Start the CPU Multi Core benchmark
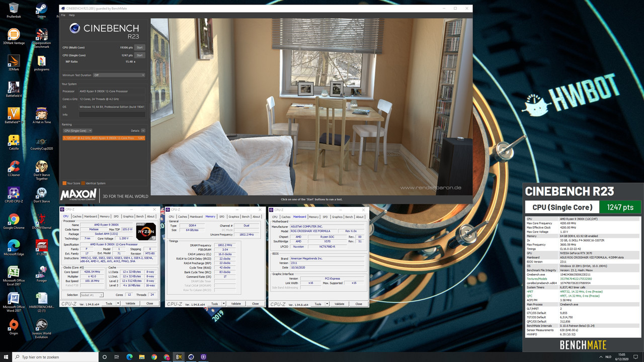Screen dimensions: 644x362 pyautogui.click(x=140, y=47)
